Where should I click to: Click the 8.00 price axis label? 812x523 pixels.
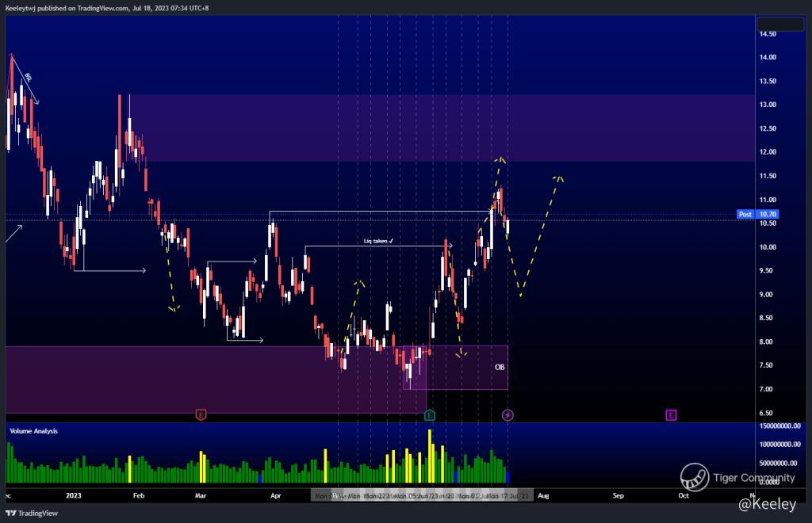[768, 342]
